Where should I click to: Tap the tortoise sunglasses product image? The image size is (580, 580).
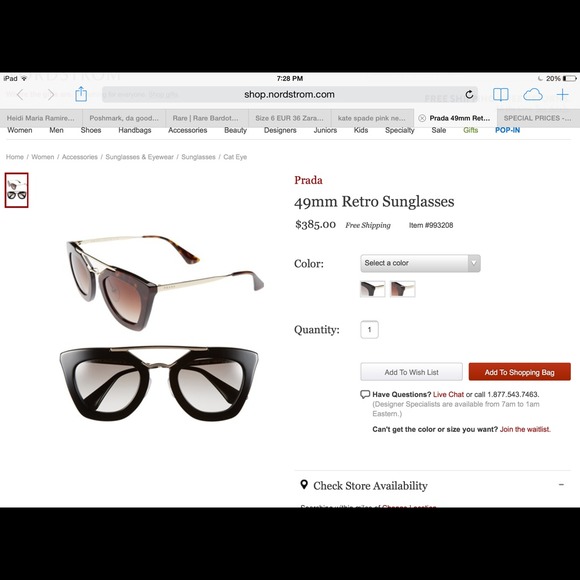click(x=165, y=282)
